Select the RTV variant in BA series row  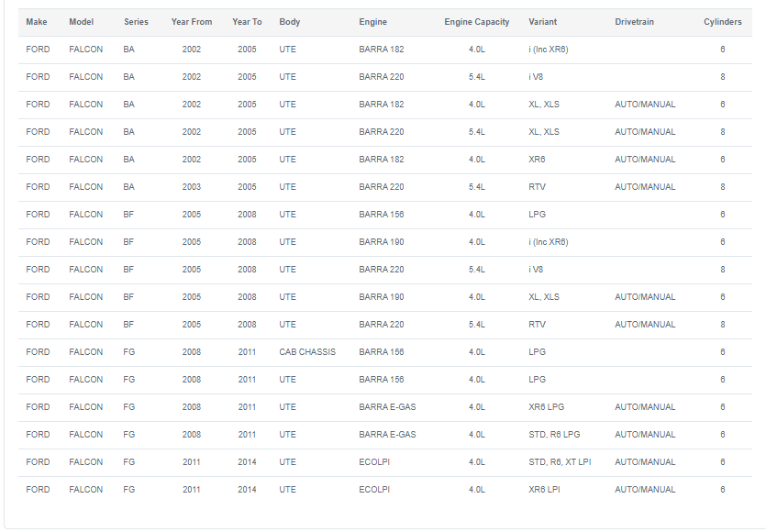[x=537, y=187]
